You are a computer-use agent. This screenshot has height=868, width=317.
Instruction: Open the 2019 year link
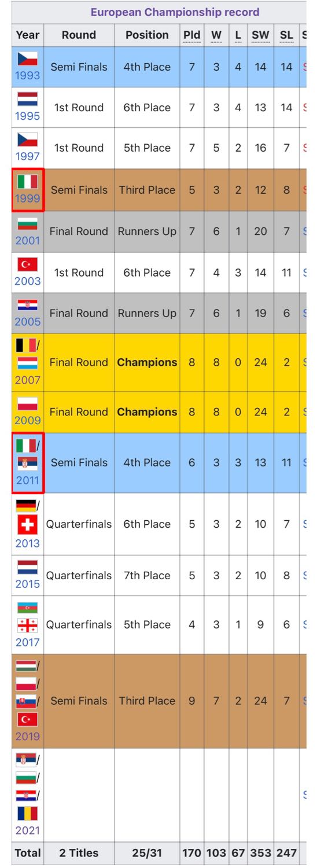[x=27, y=736]
